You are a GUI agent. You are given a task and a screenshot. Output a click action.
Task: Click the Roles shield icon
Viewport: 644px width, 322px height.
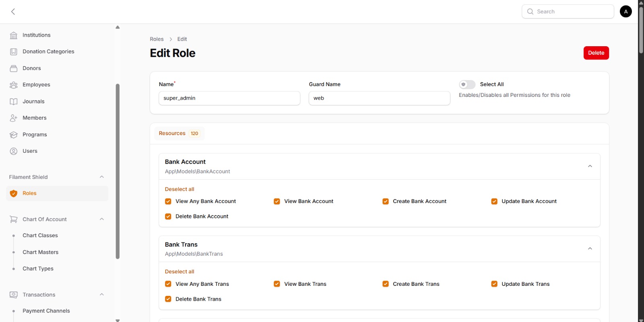point(14,193)
